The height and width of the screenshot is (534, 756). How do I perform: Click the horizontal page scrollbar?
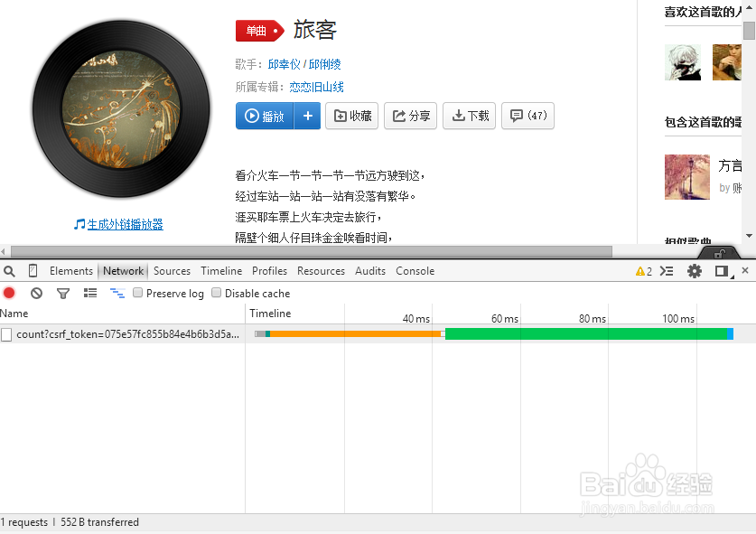point(312,251)
